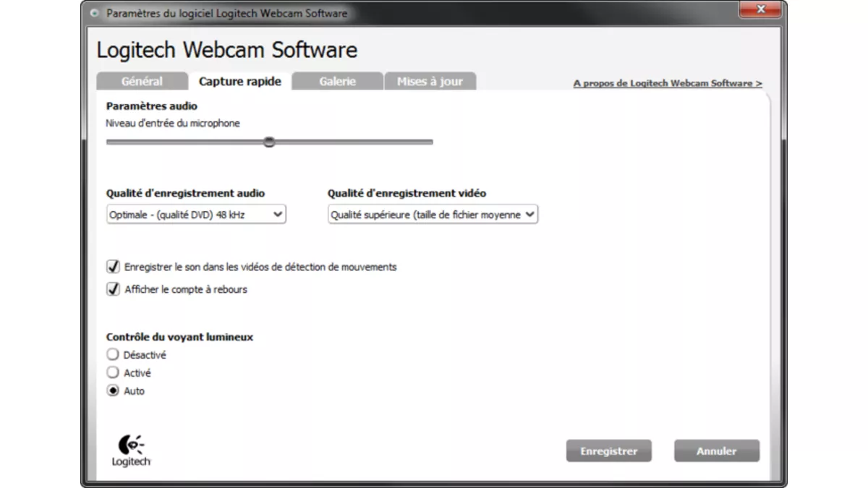Adjust the microphone input level slider
Viewport: 868px width, 488px height.
(269, 142)
